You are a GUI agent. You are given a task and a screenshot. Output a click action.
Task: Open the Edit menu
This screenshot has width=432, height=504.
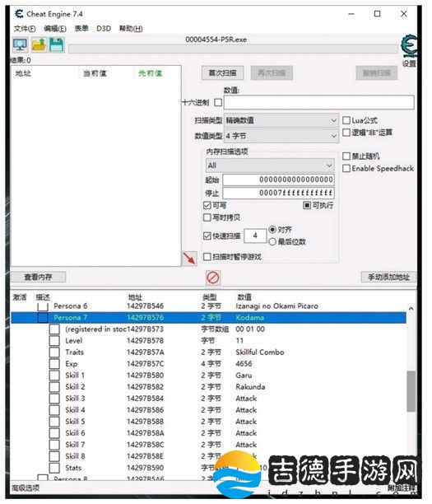pos(55,29)
